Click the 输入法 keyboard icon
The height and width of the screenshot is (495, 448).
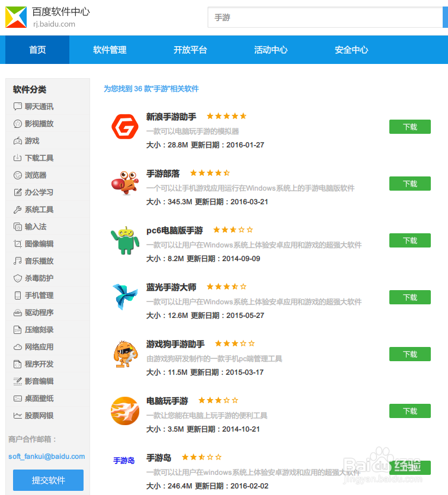18,227
